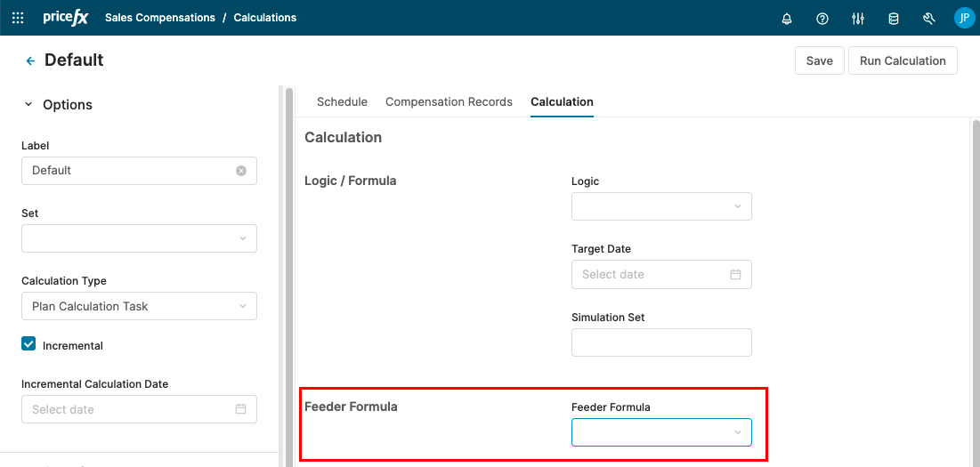Image resolution: width=980 pixels, height=467 pixels.
Task: Open the JP user profile avatar
Action: click(x=964, y=18)
